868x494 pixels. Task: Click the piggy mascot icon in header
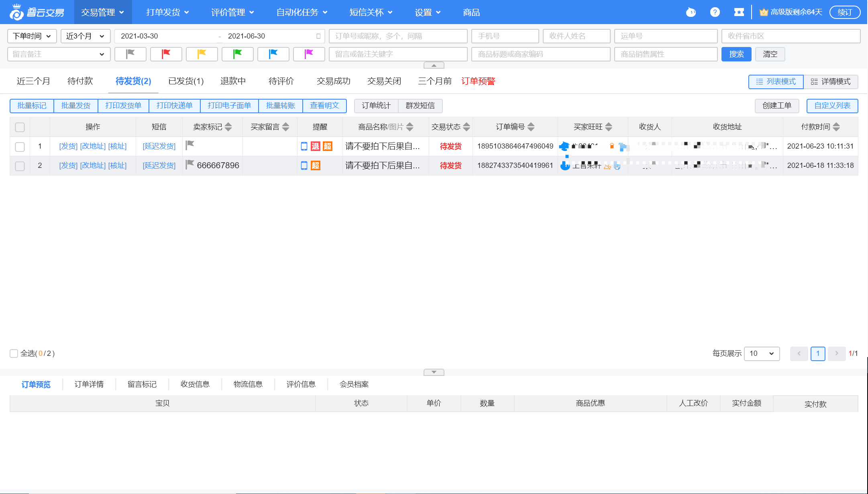tap(691, 12)
